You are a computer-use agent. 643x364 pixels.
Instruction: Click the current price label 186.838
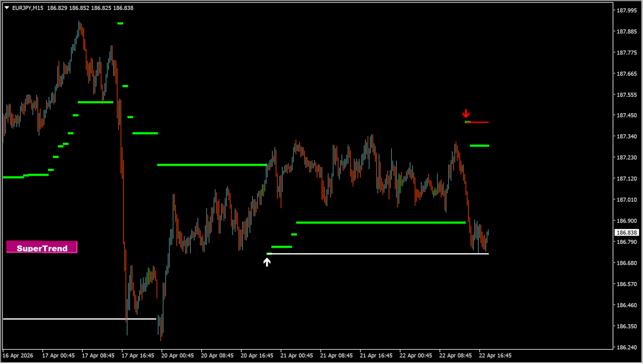point(626,232)
